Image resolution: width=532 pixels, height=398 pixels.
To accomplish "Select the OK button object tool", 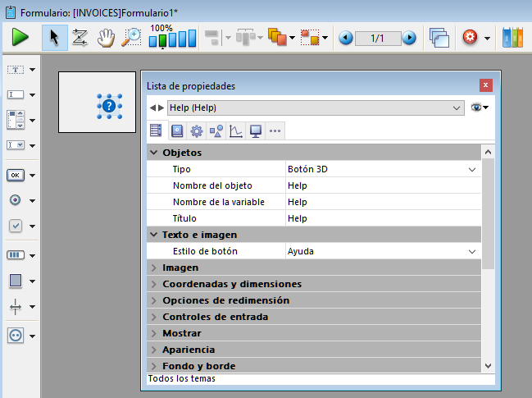I will [x=16, y=175].
